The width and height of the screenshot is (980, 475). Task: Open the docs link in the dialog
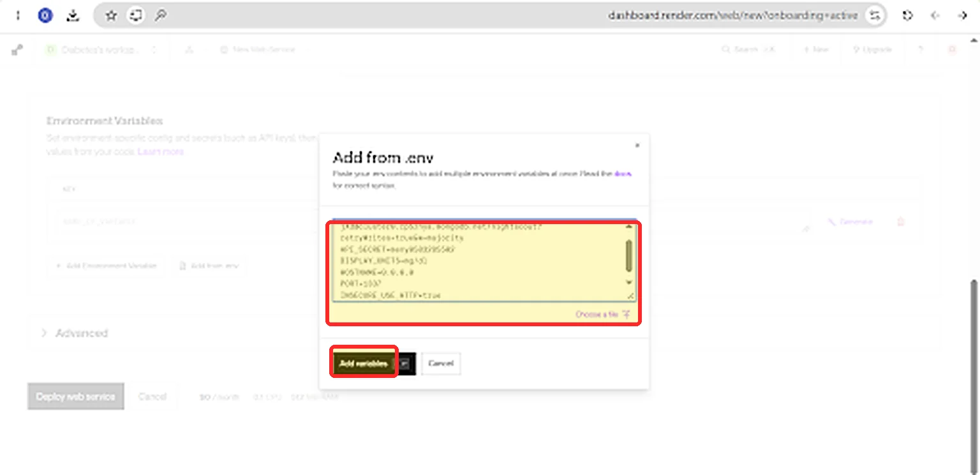pos(623,174)
